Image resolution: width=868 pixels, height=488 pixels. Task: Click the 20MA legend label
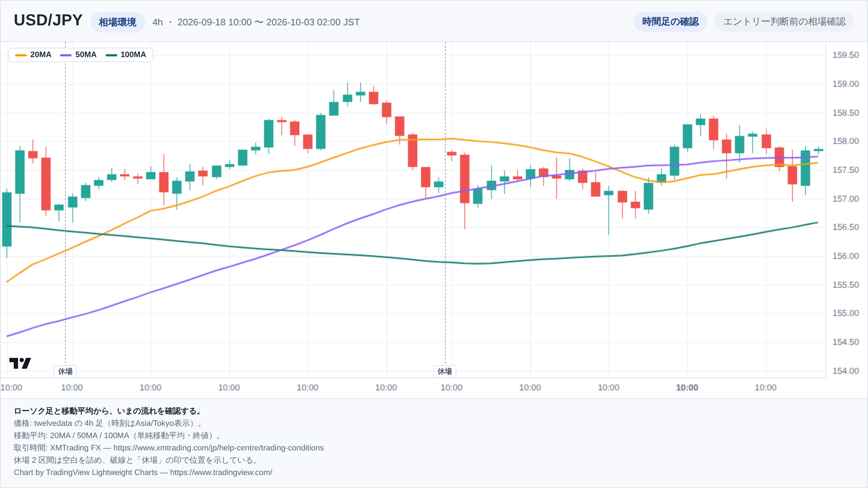tap(41, 55)
